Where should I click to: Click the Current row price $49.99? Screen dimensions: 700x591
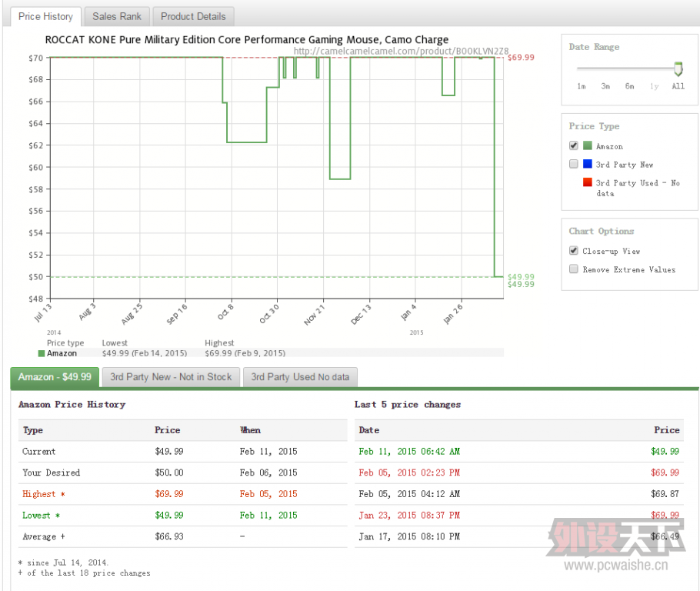coord(169,451)
